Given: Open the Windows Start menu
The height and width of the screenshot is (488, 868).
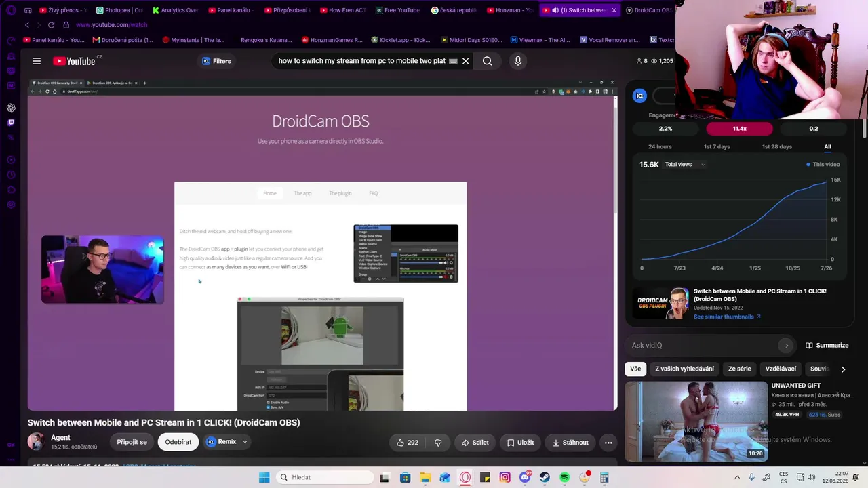Looking at the screenshot, I should click(264, 477).
